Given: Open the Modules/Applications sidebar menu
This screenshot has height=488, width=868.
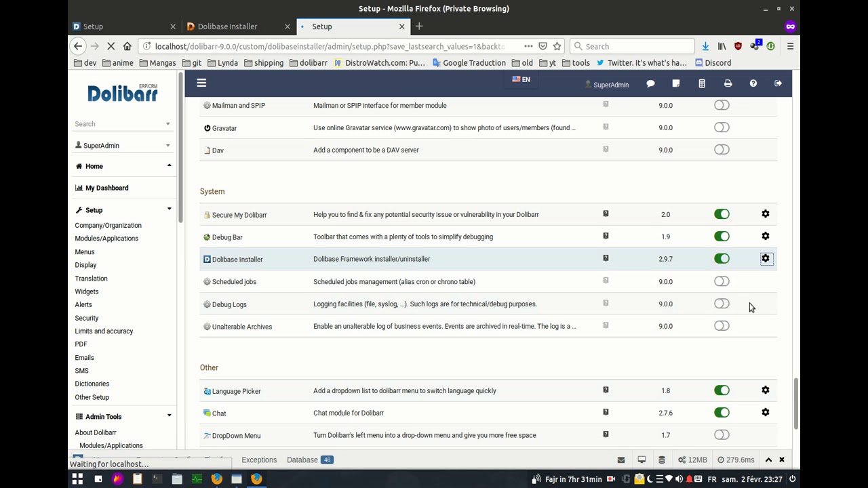Looking at the screenshot, I should tap(106, 239).
